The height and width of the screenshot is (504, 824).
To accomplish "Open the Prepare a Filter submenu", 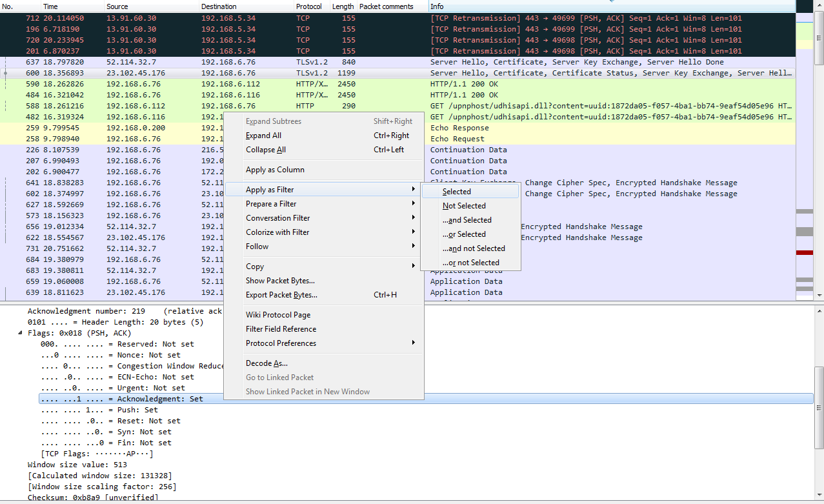I will click(x=271, y=204).
